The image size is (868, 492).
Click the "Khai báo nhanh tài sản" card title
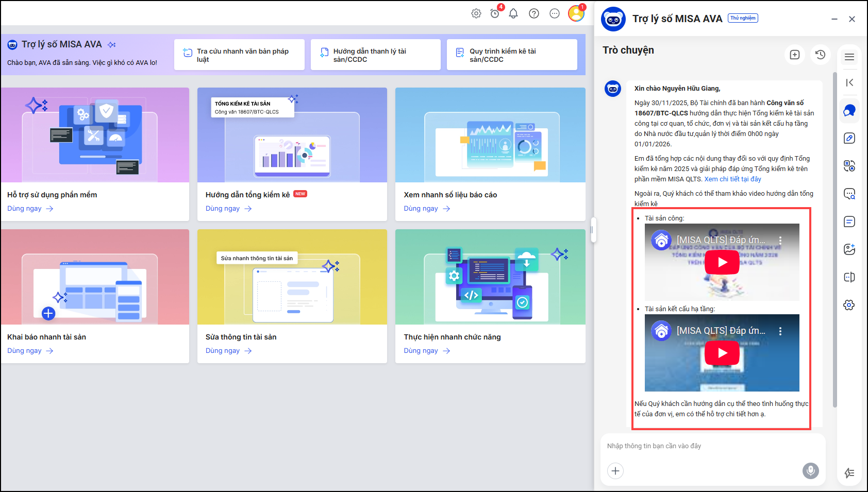pos(46,337)
